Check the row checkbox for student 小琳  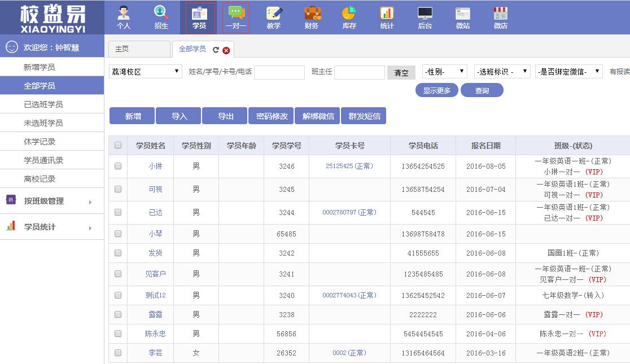pos(118,166)
